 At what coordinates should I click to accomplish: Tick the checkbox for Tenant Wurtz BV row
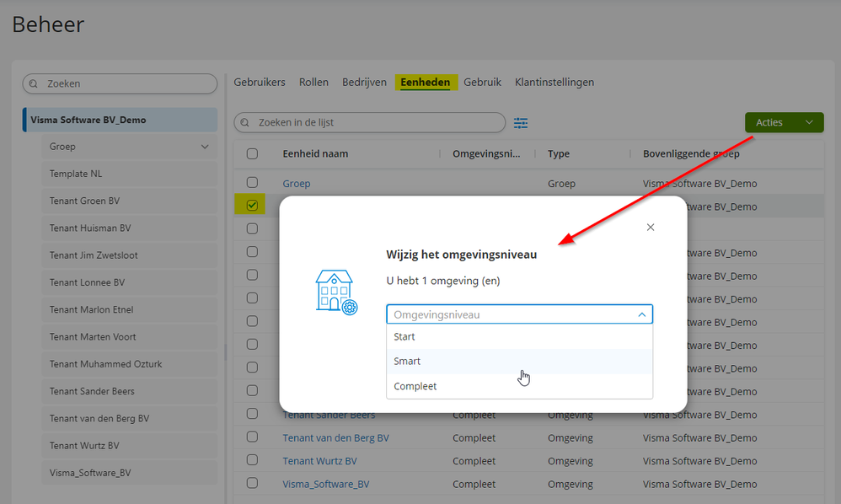(252, 460)
